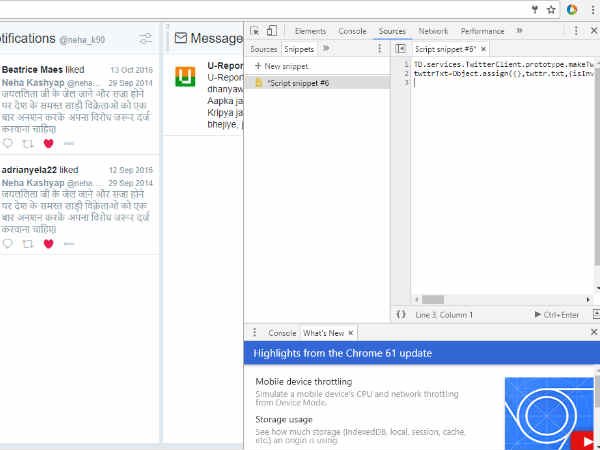Click scrollbar right arrow in editor

pyautogui.click(x=588, y=300)
